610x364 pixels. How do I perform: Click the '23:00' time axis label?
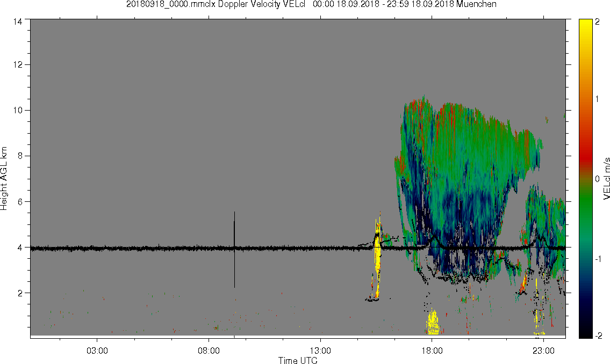coord(543,351)
